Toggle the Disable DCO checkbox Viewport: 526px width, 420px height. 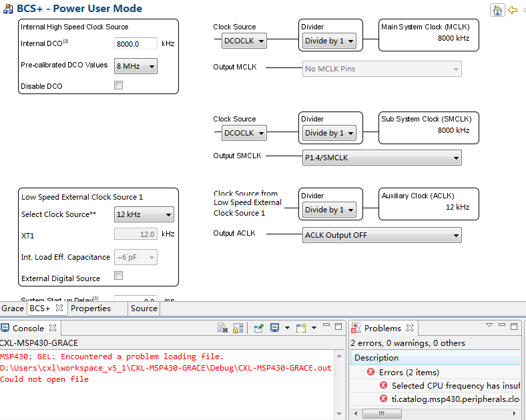(118, 85)
